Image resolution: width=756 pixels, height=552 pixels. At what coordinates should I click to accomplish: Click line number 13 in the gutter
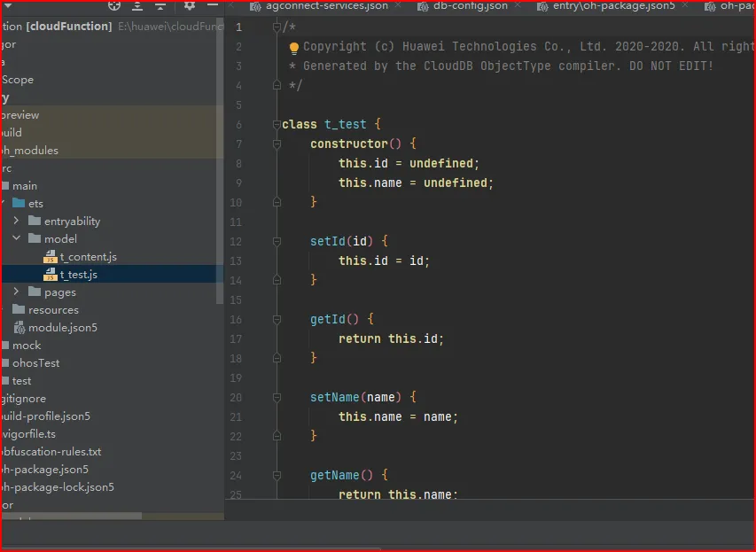[x=236, y=261]
